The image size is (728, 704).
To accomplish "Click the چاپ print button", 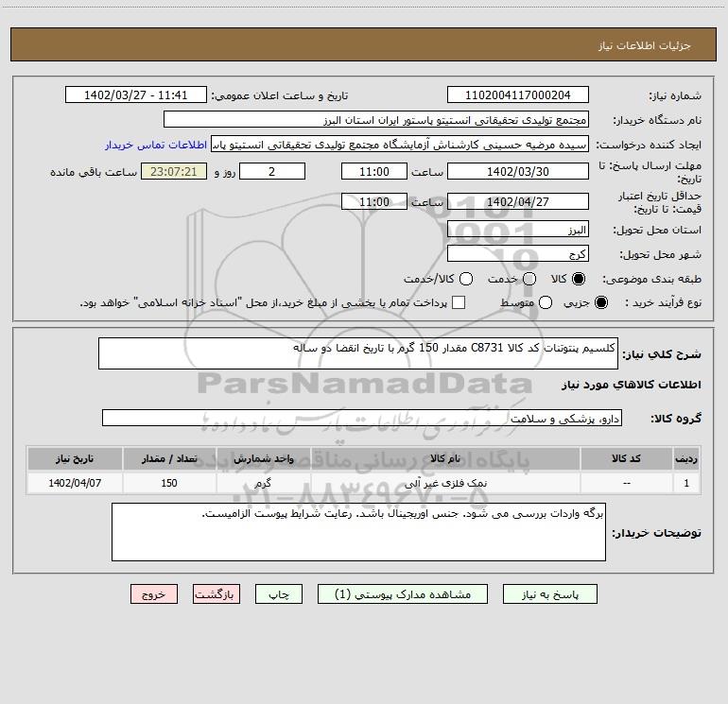I will (279, 594).
